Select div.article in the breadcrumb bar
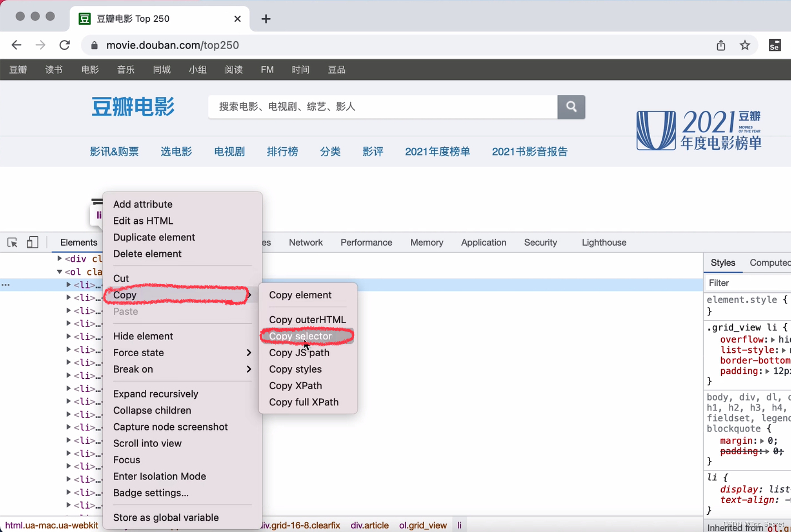The height and width of the screenshot is (532, 791). pyautogui.click(x=370, y=525)
